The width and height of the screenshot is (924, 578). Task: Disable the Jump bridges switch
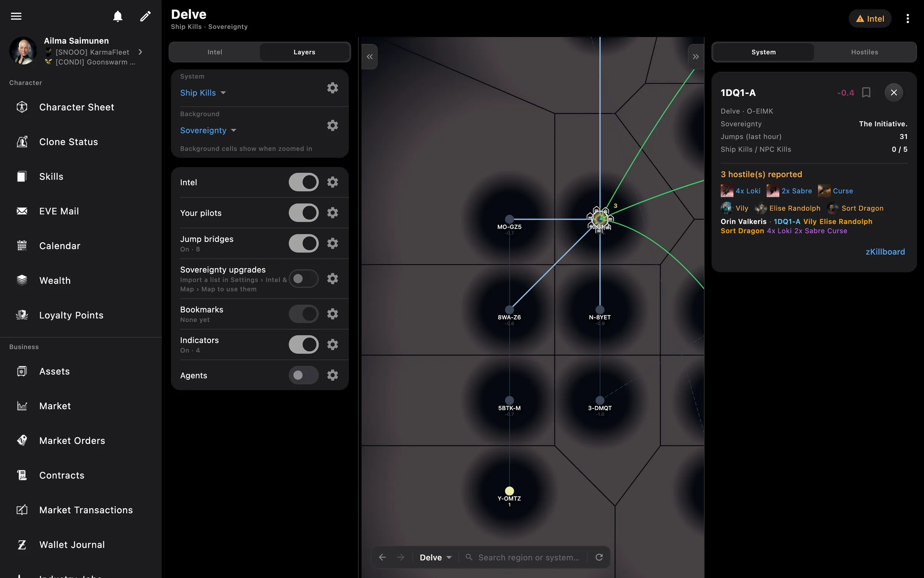[304, 243]
